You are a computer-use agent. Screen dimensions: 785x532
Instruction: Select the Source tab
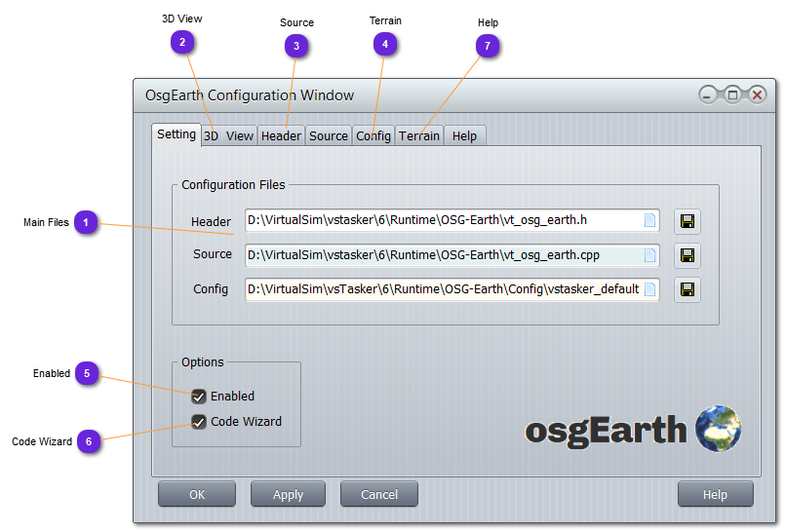point(328,136)
